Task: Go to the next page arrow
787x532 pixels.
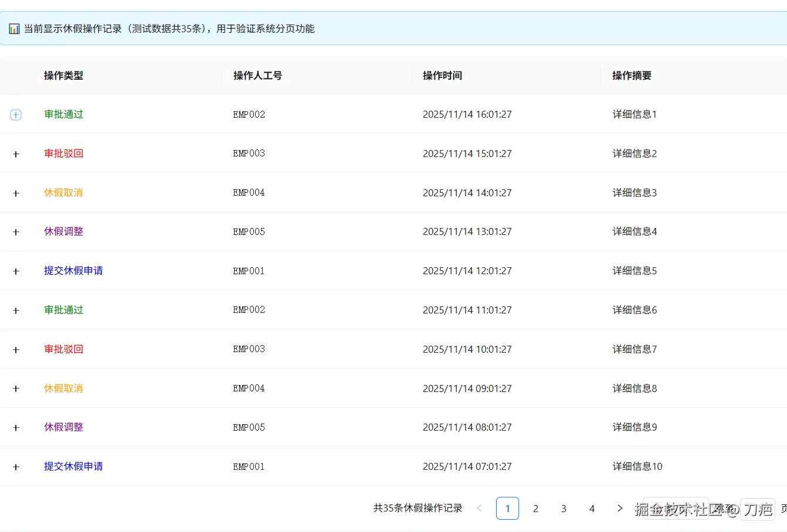Action: point(620,508)
